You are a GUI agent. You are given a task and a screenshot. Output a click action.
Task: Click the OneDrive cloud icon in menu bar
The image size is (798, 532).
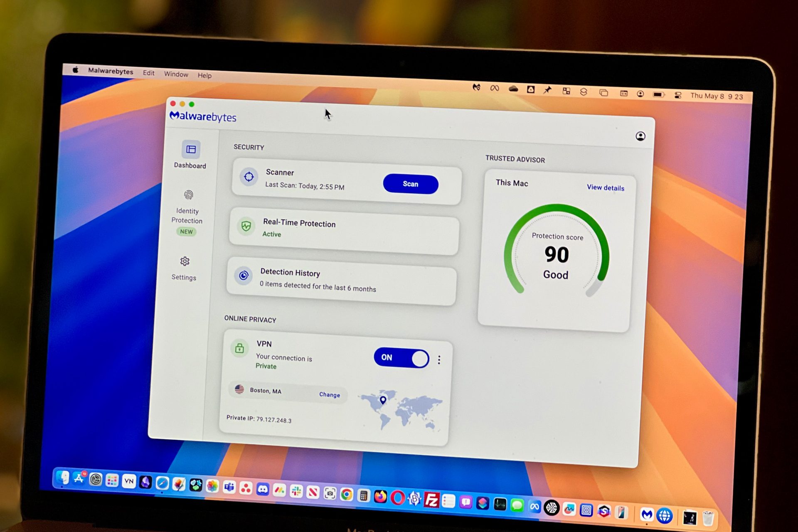513,89
